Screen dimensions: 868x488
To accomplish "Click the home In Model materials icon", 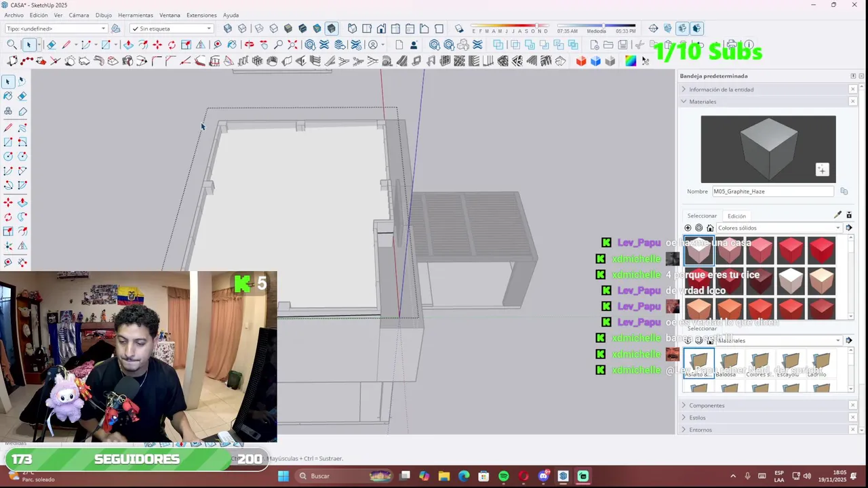I will (x=710, y=228).
